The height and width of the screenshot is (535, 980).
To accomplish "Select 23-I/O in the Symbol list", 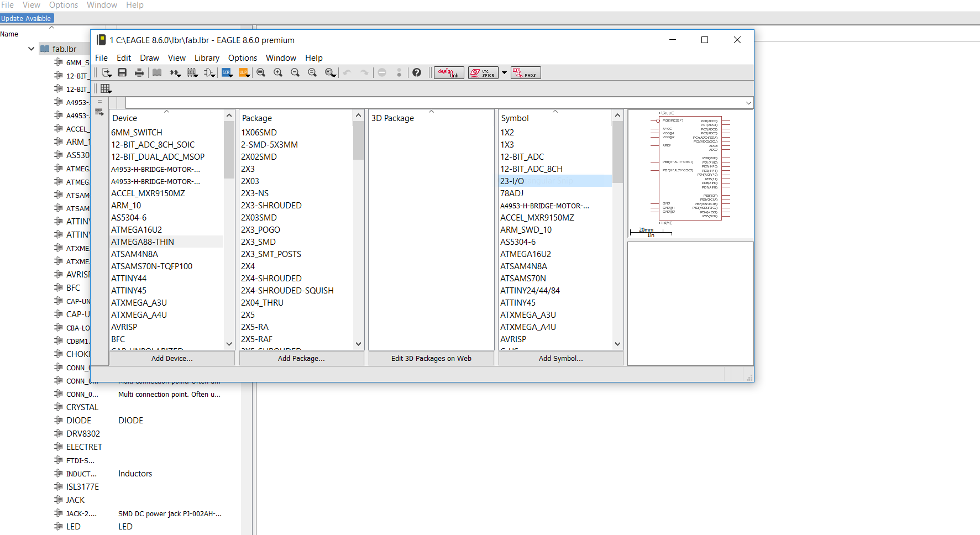I will (555, 181).
